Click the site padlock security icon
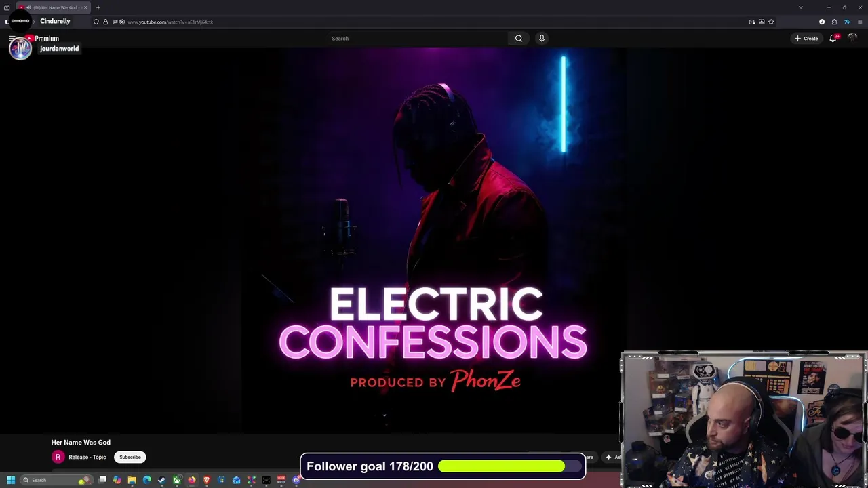The width and height of the screenshot is (868, 488). (x=105, y=22)
